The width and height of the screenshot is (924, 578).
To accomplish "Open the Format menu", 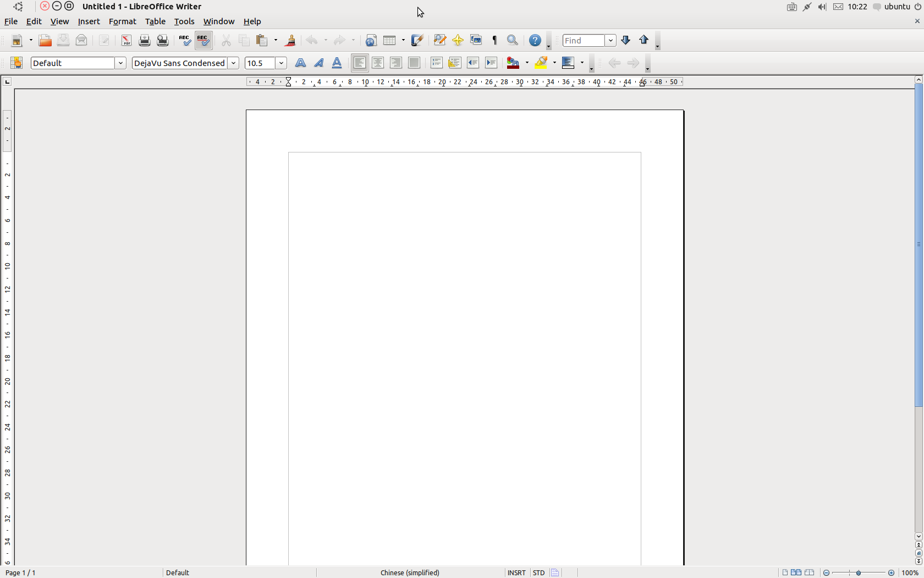I will 122,22.
